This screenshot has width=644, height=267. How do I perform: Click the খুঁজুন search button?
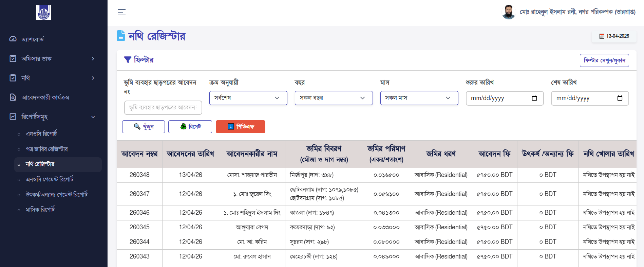pyautogui.click(x=144, y=127)
